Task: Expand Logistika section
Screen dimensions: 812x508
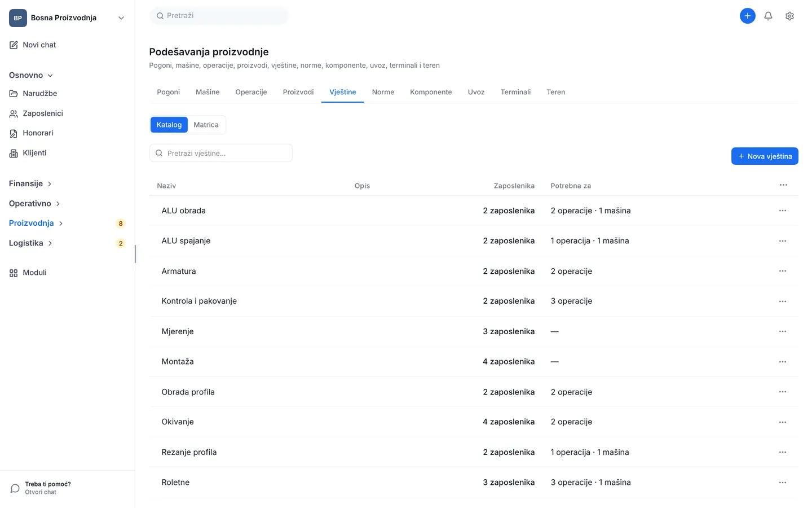Action: tap(30, 243)
